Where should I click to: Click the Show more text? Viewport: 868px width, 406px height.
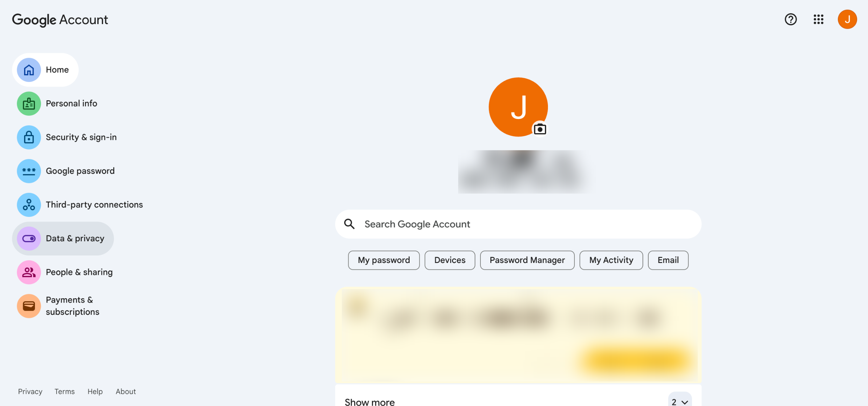coord(370,402)
